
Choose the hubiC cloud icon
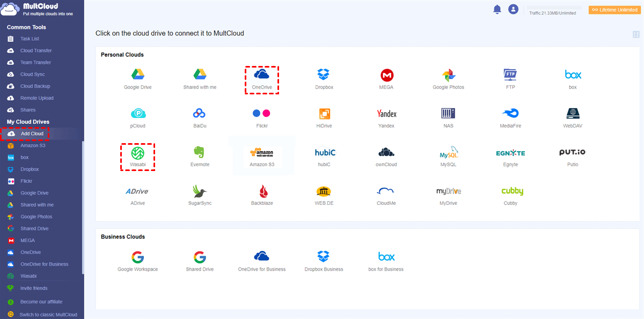(324, 157)
